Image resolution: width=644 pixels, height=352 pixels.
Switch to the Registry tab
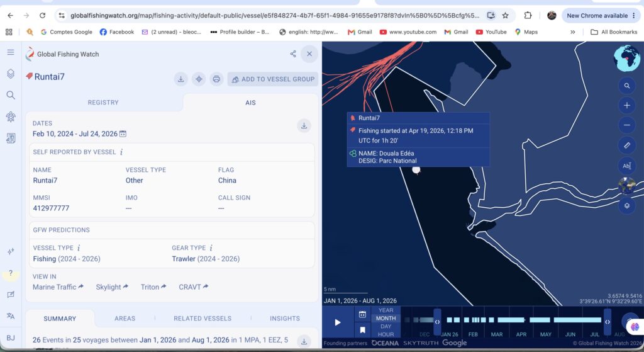(x=103, y=103)
